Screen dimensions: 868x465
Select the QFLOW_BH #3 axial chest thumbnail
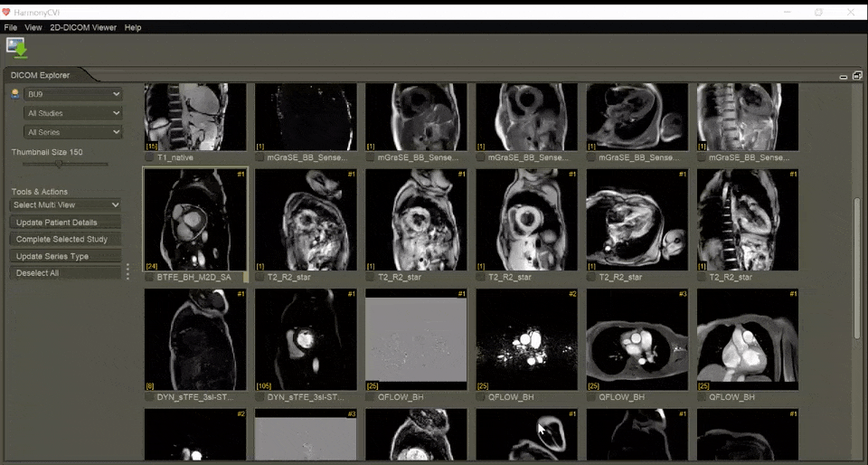point(637,339)
